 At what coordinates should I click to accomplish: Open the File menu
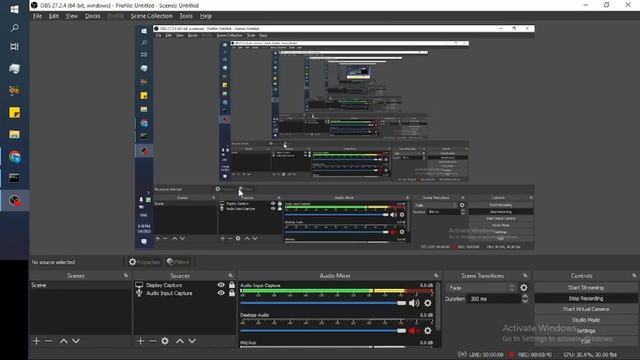coord(37,16)
